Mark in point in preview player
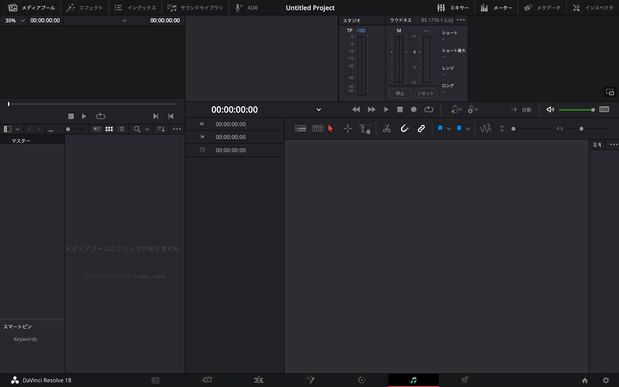The width and height of the screenshot is (619, 387). click(156, 116)
